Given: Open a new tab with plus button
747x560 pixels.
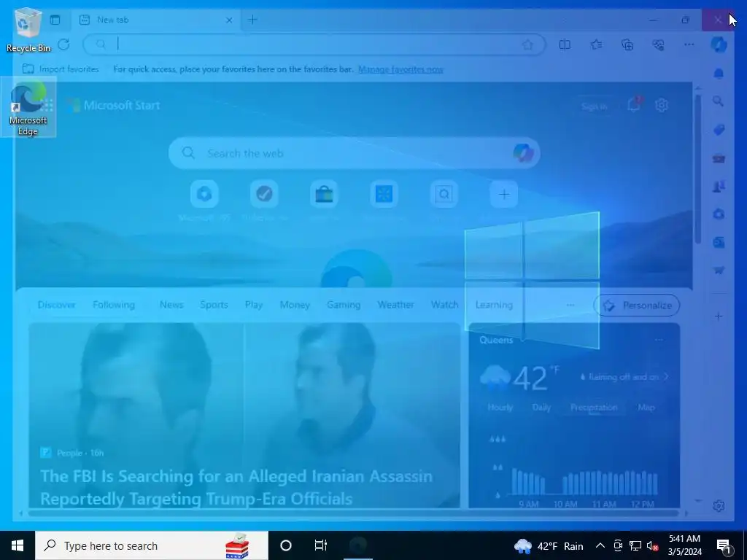Looking at the screenshot, I should [252, 20].
